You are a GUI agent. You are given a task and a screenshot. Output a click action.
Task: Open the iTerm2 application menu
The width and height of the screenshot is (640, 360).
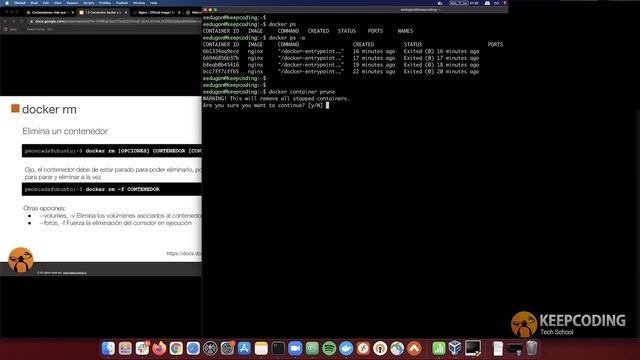coord(20,3)
